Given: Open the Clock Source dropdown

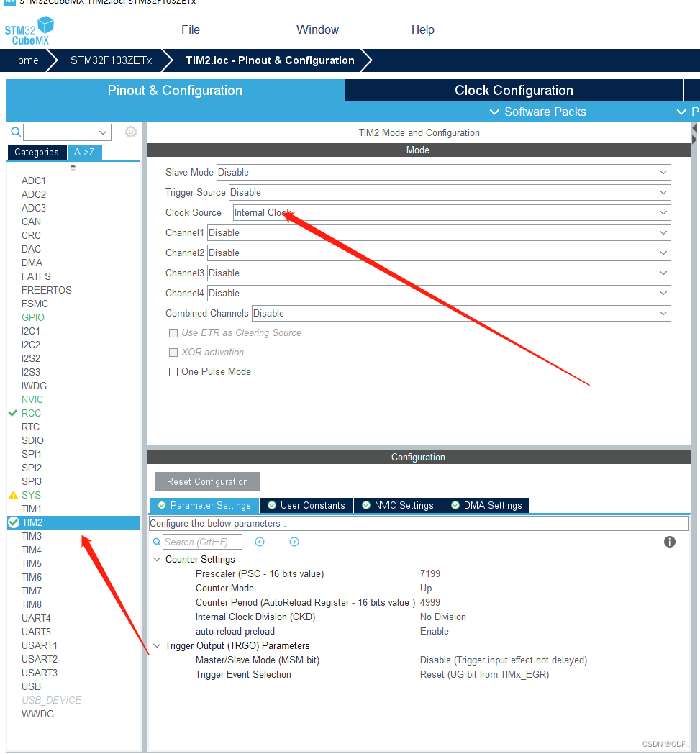Looking at the screenshot, I should (452, 212).
